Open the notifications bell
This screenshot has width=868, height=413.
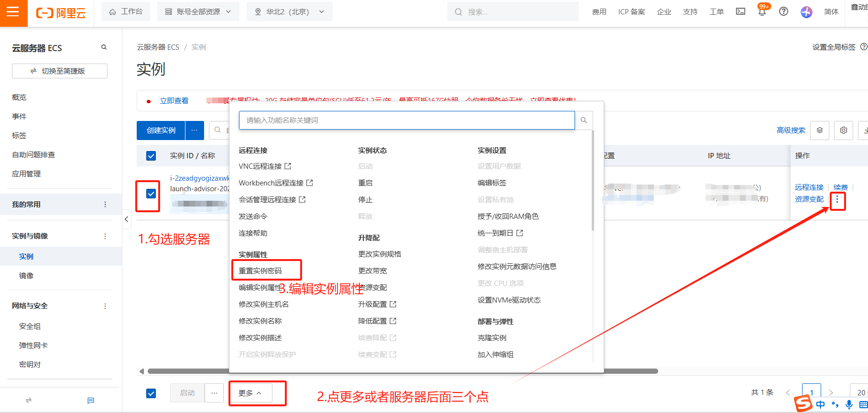762,12
